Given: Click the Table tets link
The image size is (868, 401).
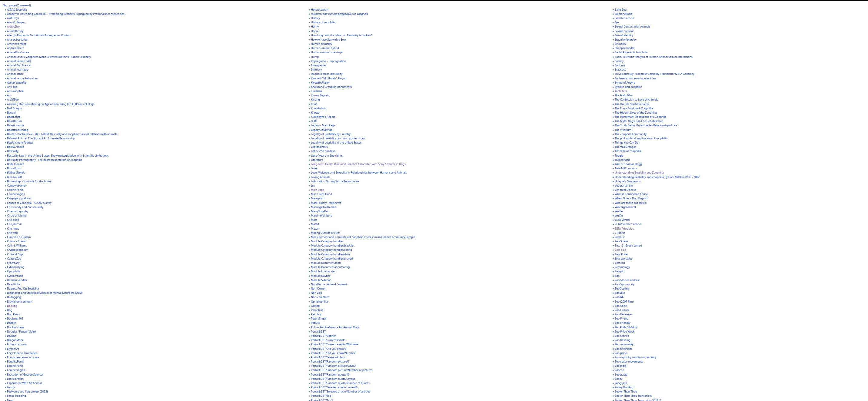Looking at the screenshot, I should (x=620, y=91).
